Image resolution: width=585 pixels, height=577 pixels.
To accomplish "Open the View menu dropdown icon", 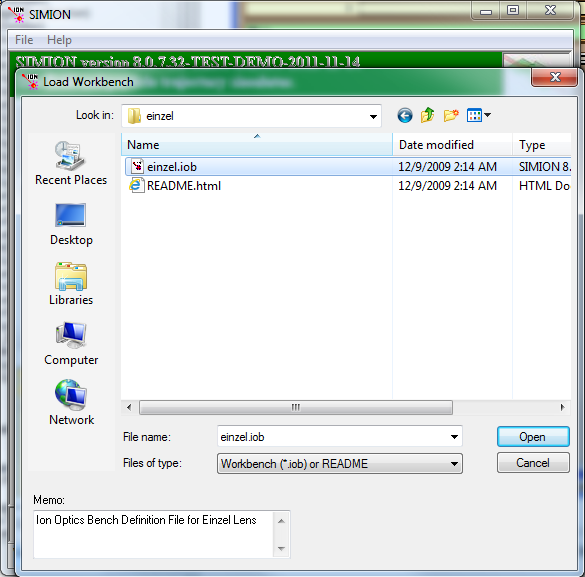I will pos(478,115).
